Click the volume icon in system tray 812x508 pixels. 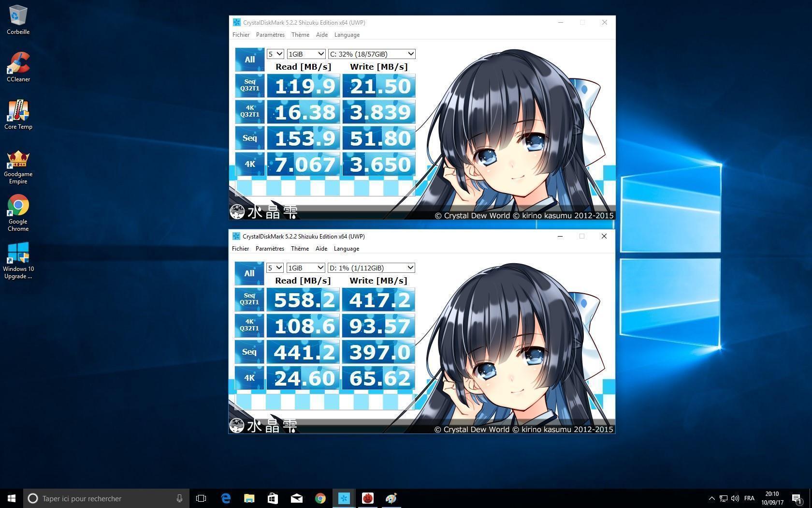(x=735, y=498)
